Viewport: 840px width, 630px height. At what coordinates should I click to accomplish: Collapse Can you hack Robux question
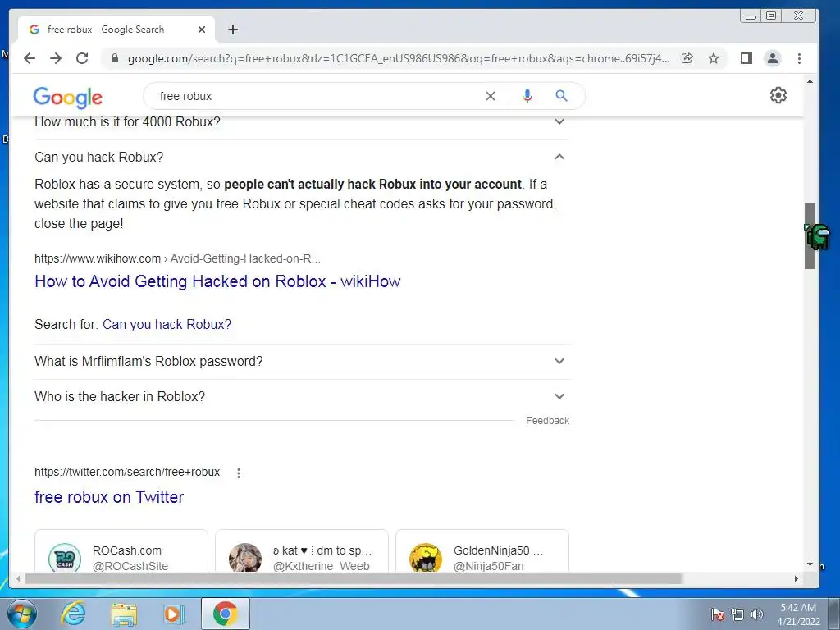pos(302,157)
